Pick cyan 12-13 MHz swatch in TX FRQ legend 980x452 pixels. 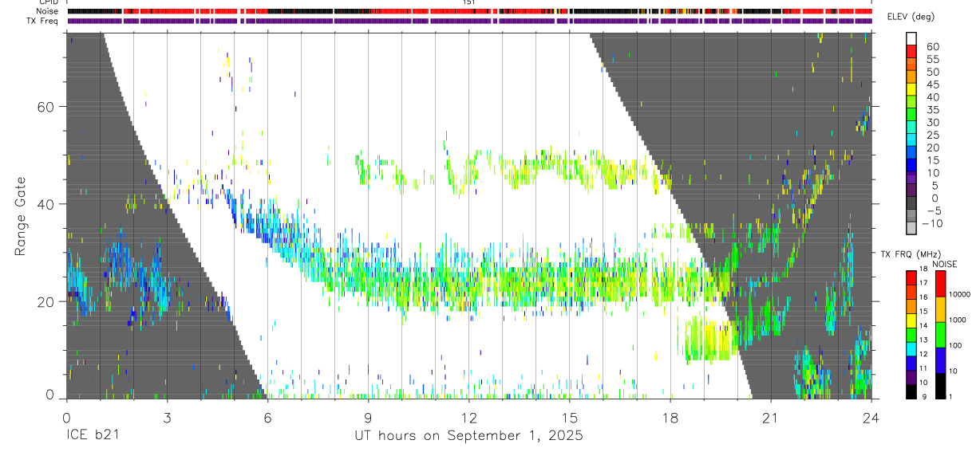coord(911,348)
